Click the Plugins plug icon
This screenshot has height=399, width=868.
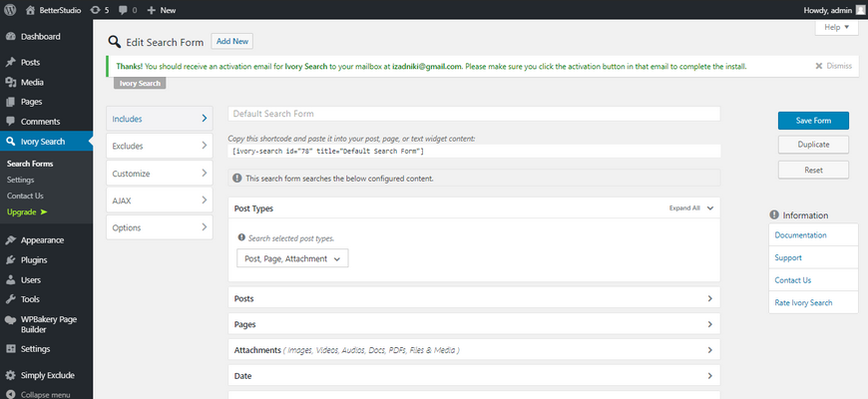(x=11, y=260)
